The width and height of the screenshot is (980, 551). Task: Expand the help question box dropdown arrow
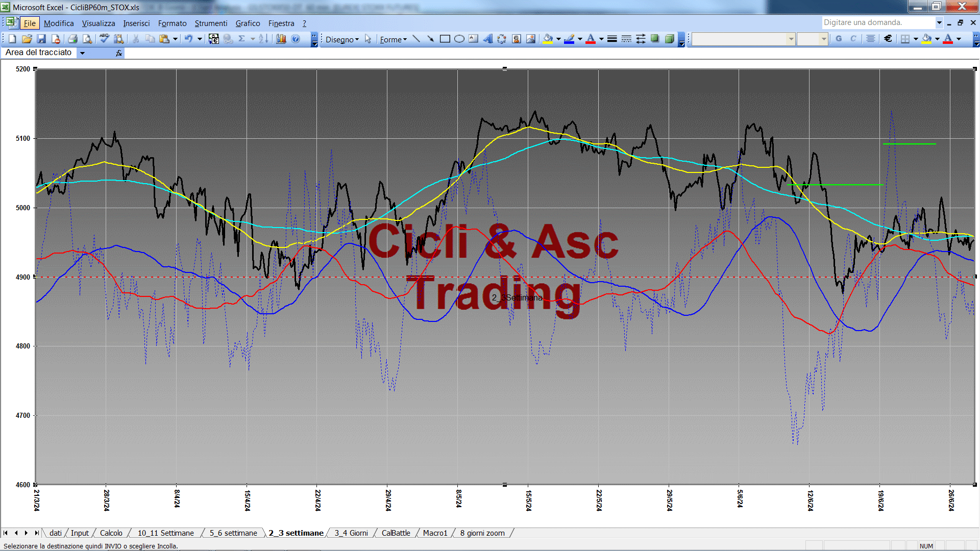click(939, 22)
